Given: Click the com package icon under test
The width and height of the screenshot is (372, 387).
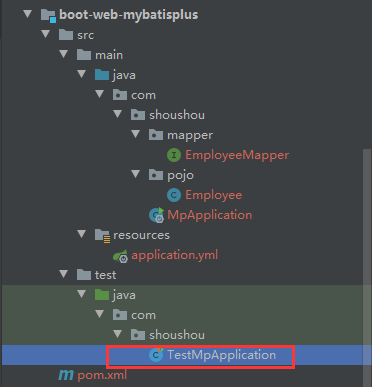Looking at the screenshot, I should coord(120,315).
